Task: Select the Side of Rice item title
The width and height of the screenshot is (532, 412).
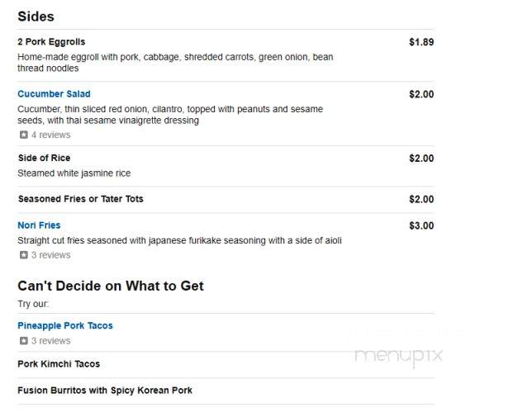Action: tap(44, 158)
